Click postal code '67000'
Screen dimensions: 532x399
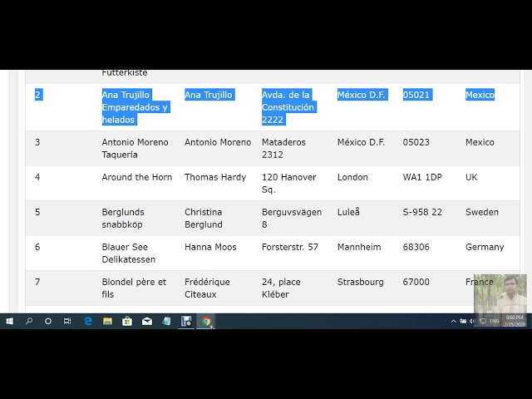[x=416, y=282]
